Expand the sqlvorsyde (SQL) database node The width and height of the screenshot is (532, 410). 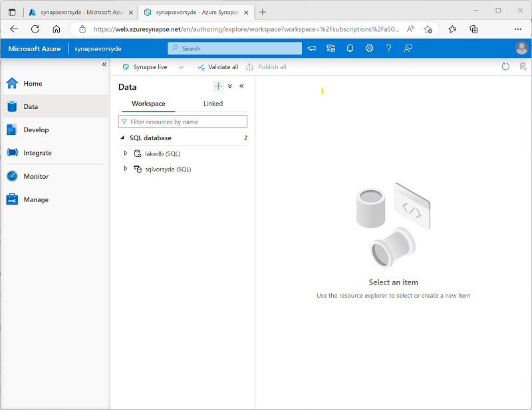126,169
